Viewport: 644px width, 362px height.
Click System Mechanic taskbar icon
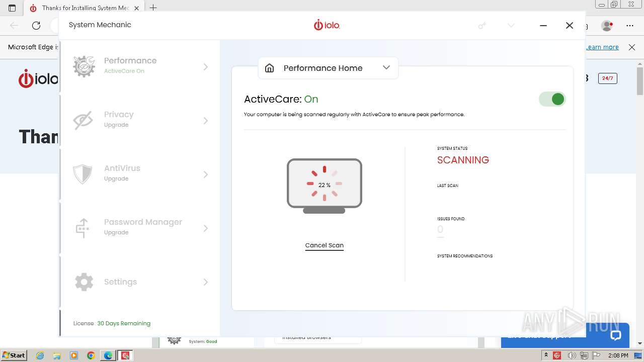point(125,355)
